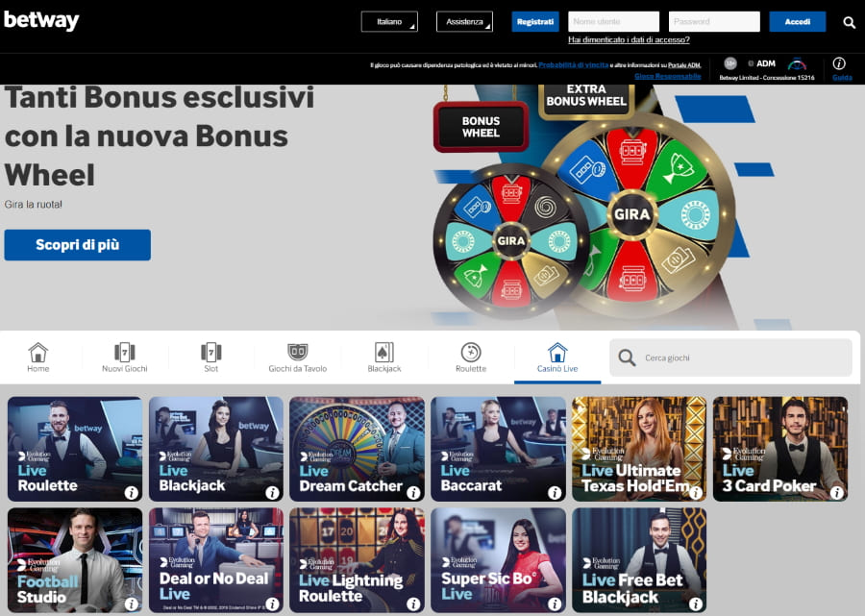Focus the Cerca giochi search field
The image size is (865, 616).
(731, 357)
